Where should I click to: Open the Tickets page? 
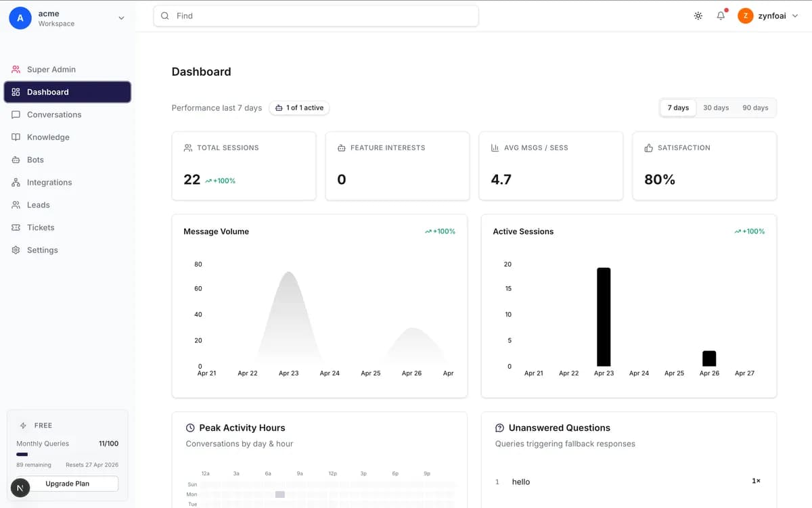pos(68,228)
